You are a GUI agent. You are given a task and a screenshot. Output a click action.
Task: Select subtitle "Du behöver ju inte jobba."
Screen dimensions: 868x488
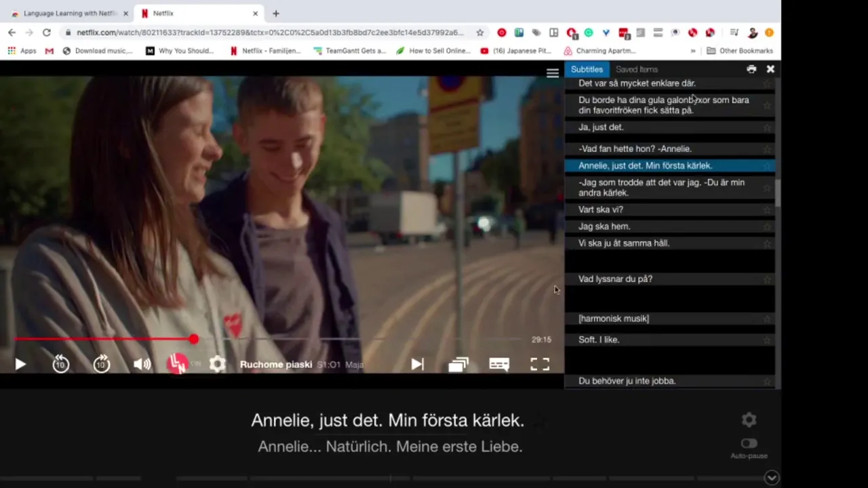click(670, 381)
